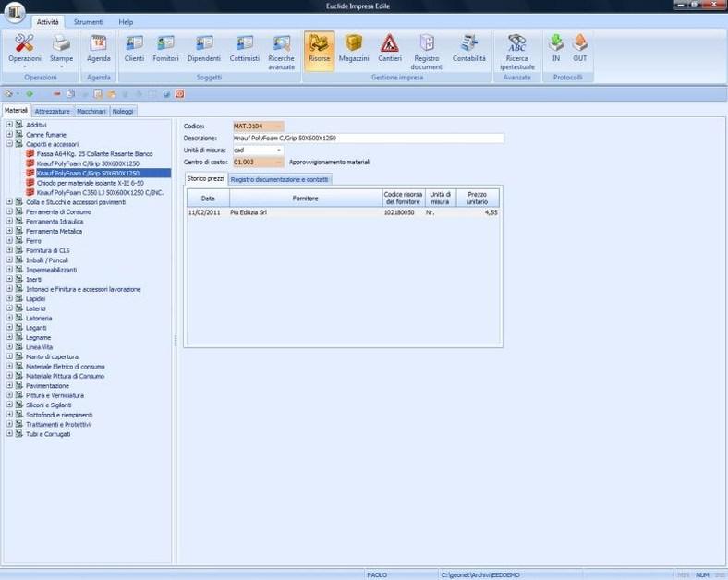Expand the Additivi tree node
The image size is (728, 580).
click(x=9, y=125)
